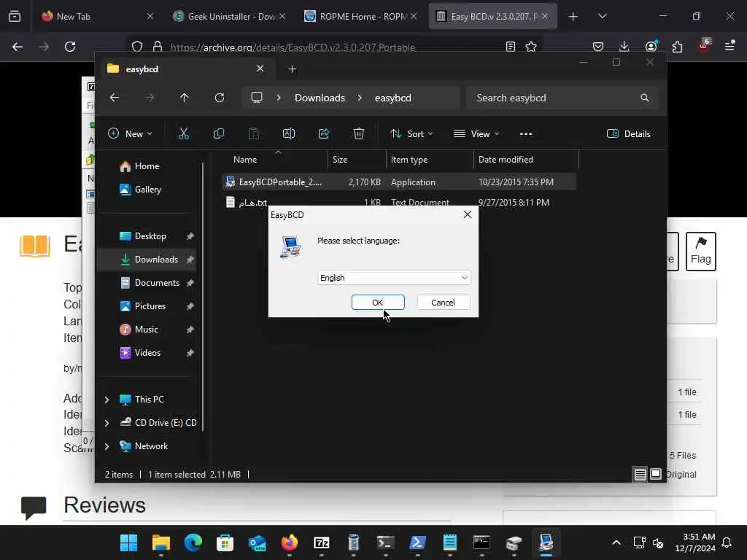Screen dimensions: 747x560
Task: Click the Share icon in Explorer toolbar
Action: 324,134
